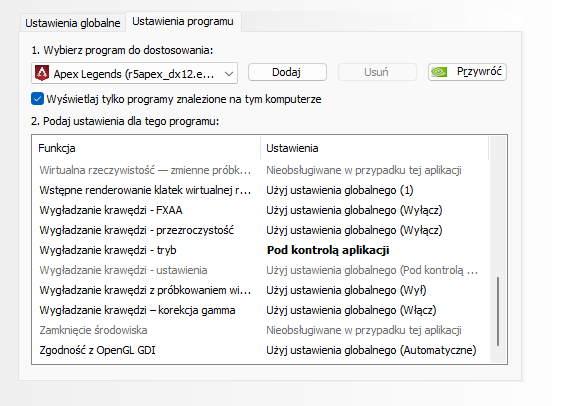Switch to the Ustawienia globalne tab

tap(72, 23)
